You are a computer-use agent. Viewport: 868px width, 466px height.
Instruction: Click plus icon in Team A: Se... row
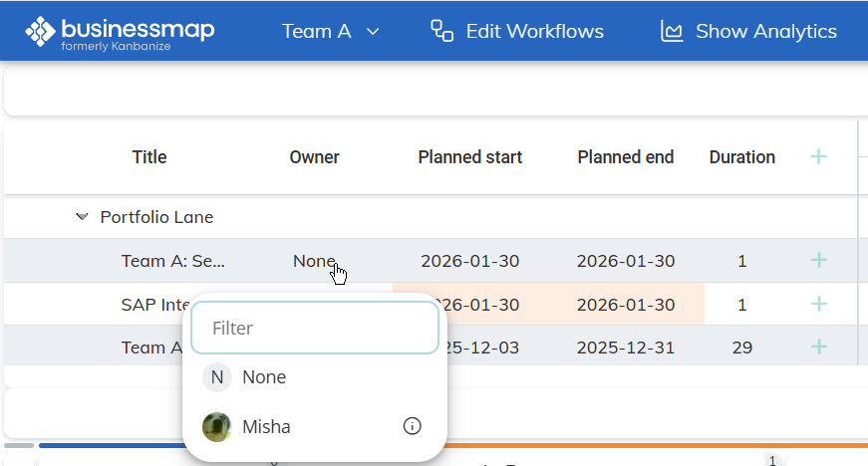click(x=818, y=261)
